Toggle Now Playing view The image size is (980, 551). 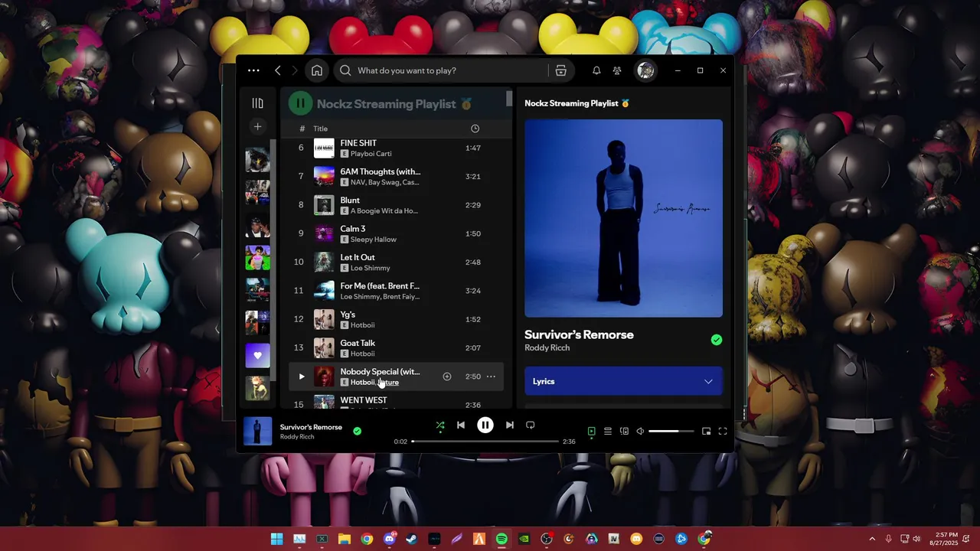[591, 432]
